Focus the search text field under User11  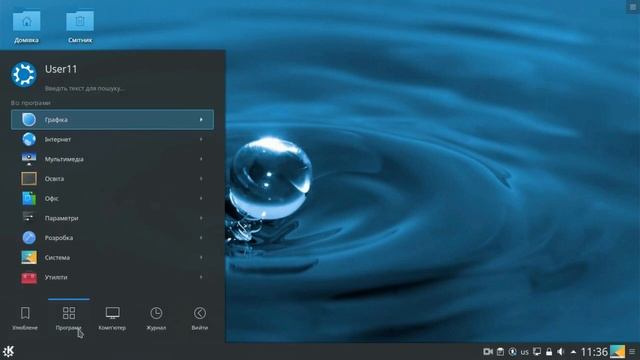tap(85, 88)
